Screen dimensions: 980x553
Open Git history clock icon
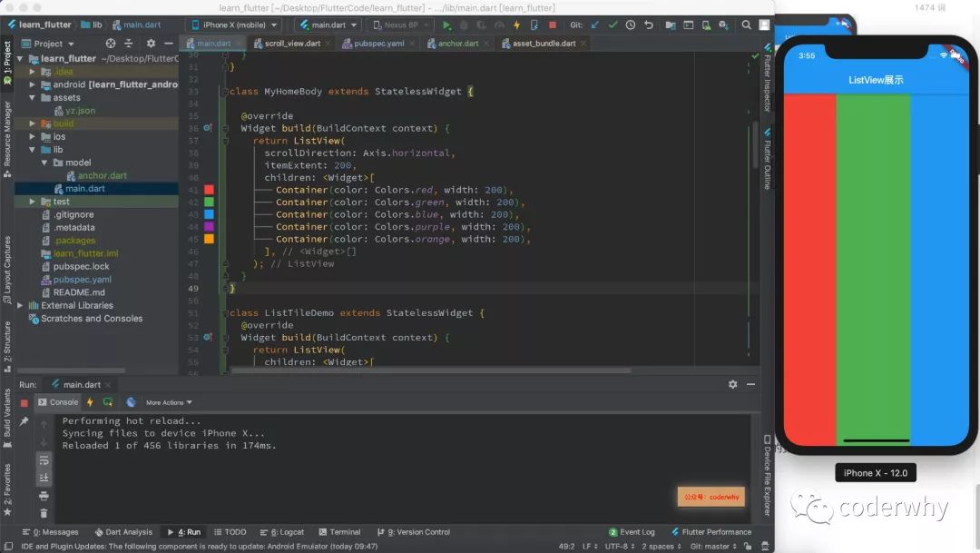[631, 25]
